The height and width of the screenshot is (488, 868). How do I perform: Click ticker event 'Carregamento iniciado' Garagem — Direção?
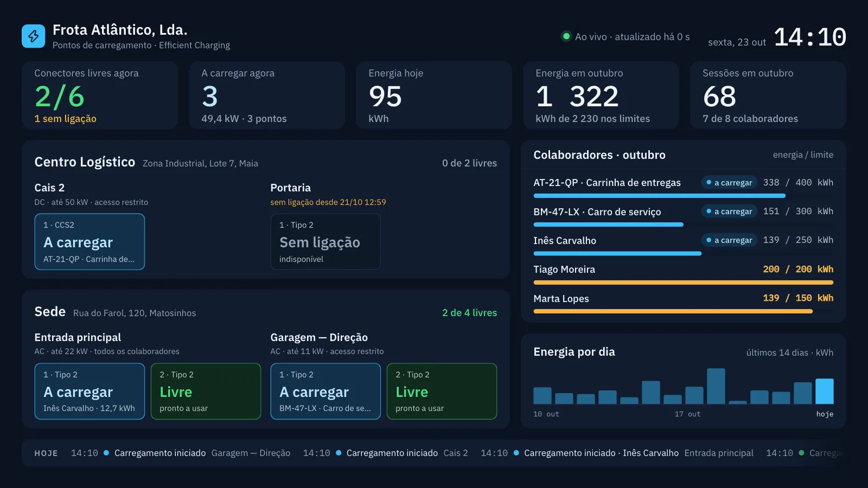coord(181,453)
